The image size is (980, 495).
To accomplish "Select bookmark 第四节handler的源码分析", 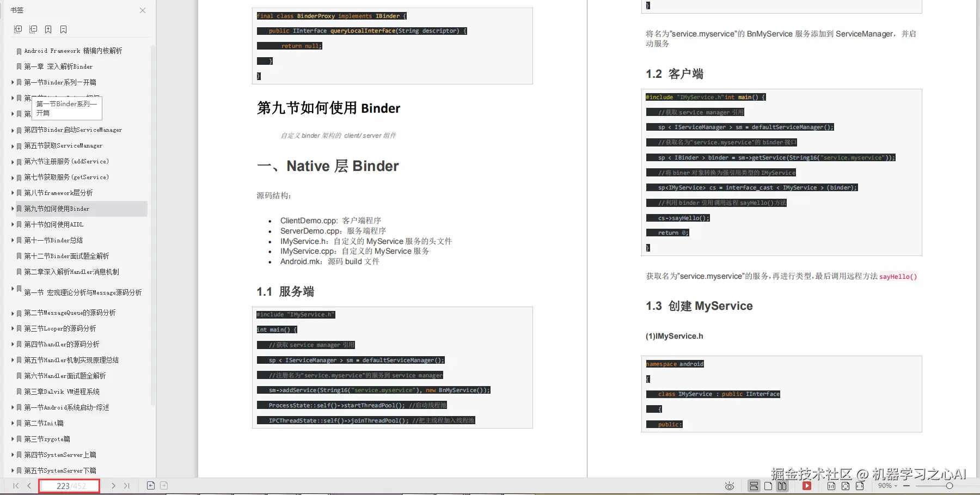I will (x=62, y=344).
